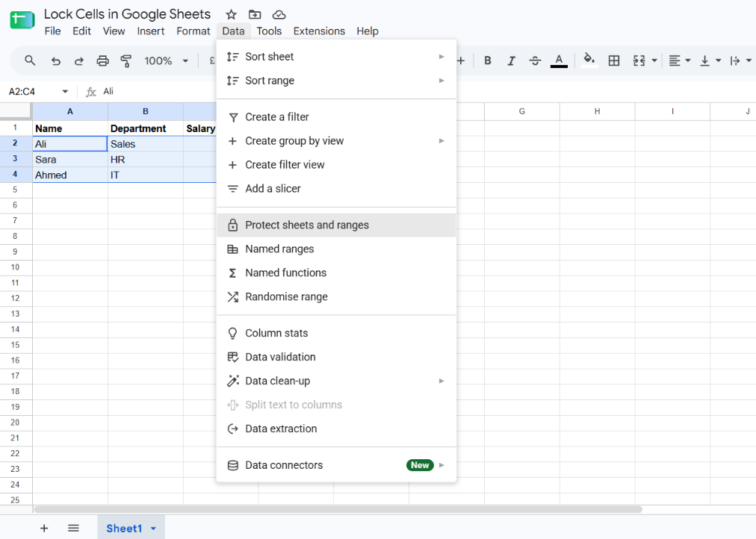Select cell containing Sara
Image resolution: width=756 pixels, height=539 pixels.
[x=70, y=160]
